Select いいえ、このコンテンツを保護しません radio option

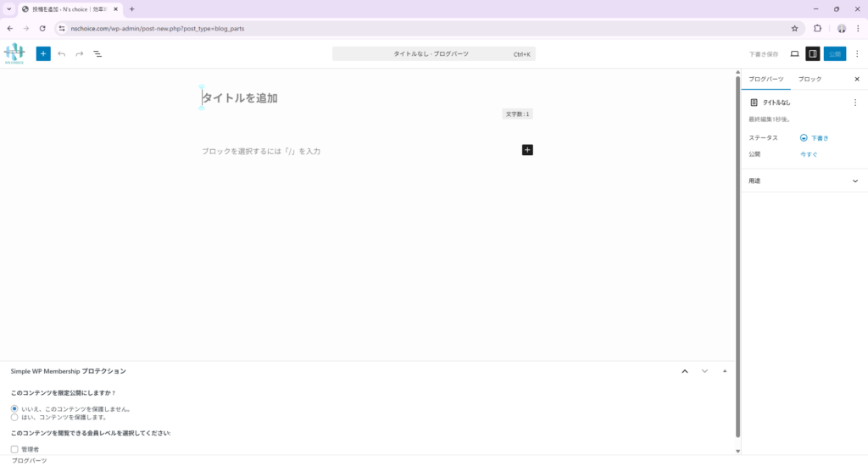pos(14,408)
